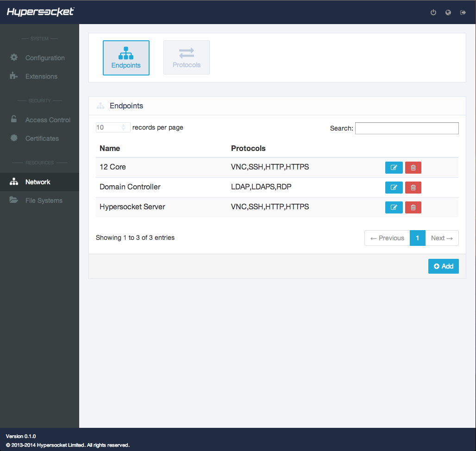Select Network in the sidebar

[39, 182]
